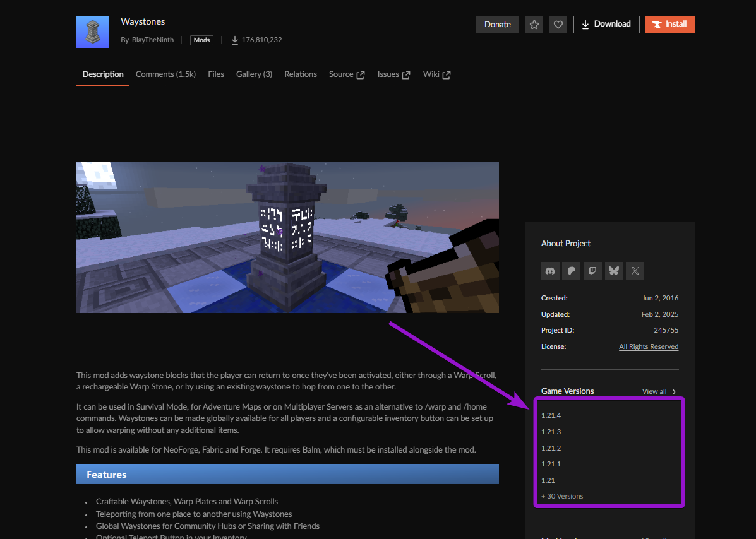Screen dimensions: 756x539
Task: Switch to the Comments (1.5k) tab
Action: (165, 74)
